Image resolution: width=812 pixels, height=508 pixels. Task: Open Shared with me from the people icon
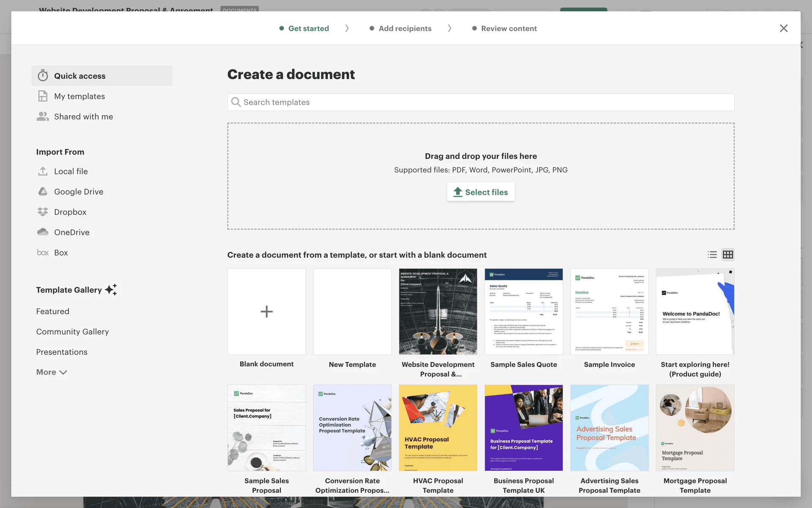point(43,116)
